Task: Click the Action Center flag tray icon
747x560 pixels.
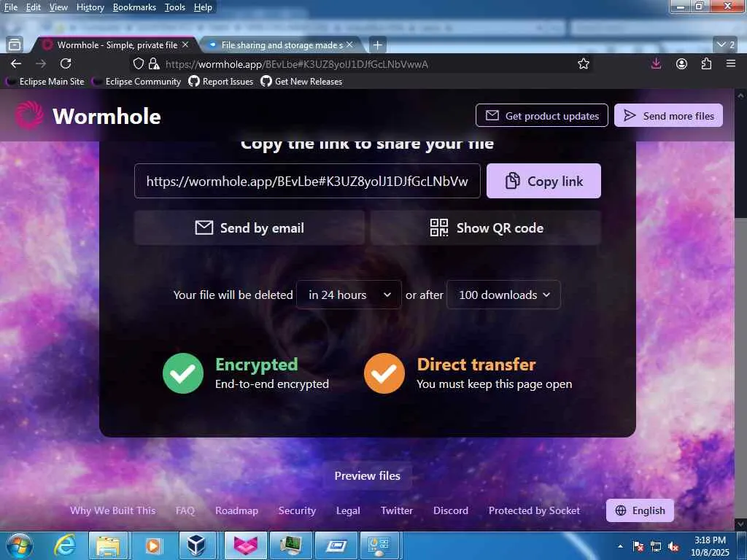Action: pyautogui.click(x=638, y=546)
